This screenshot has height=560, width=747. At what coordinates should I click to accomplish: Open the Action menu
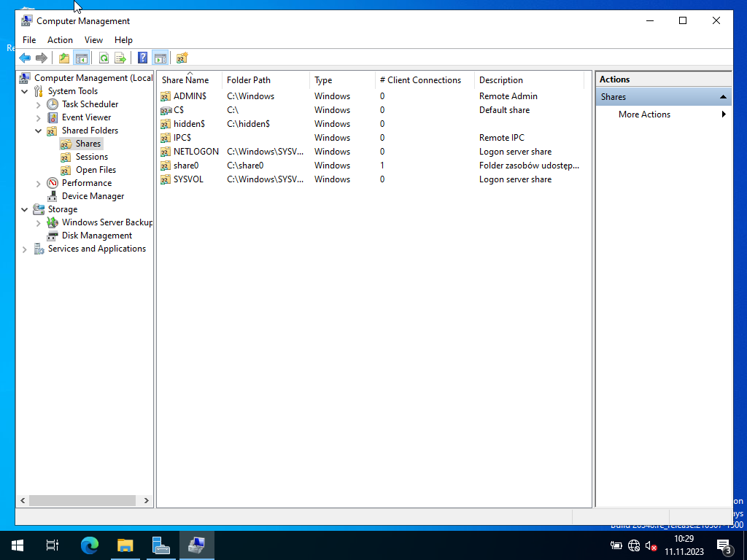pos(60,40)
